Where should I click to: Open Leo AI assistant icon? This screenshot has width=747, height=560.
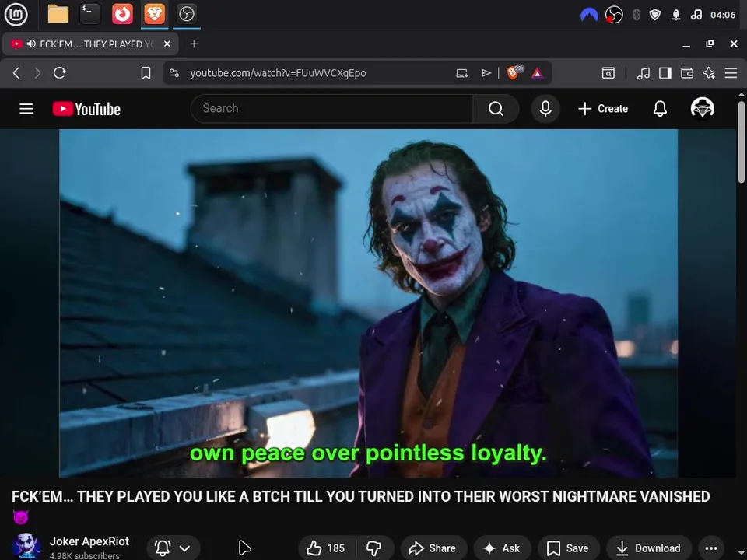[x=709, y=73]
